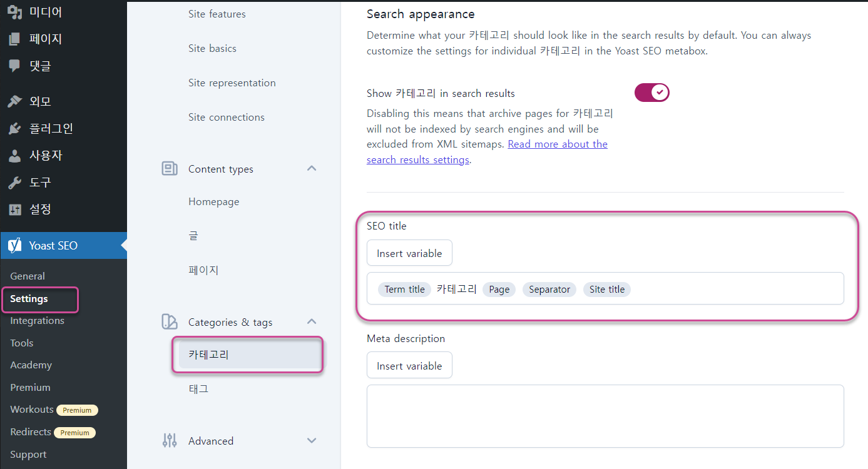Click the Content types section icon
The image size is (868, 469).
169,168
